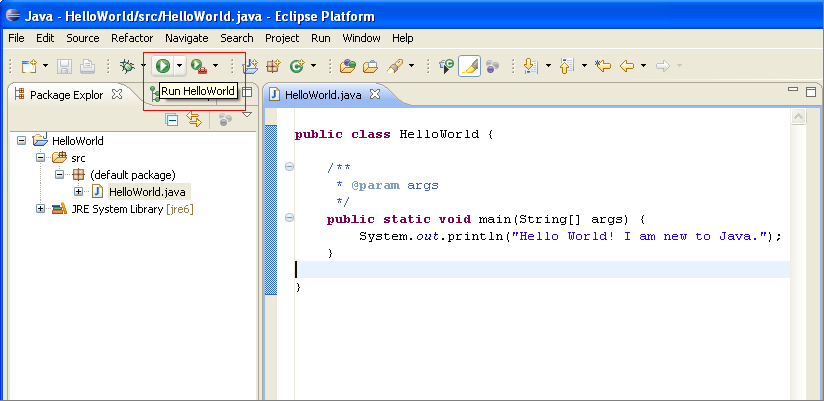Click the New file wizard icon

point(28,66)
